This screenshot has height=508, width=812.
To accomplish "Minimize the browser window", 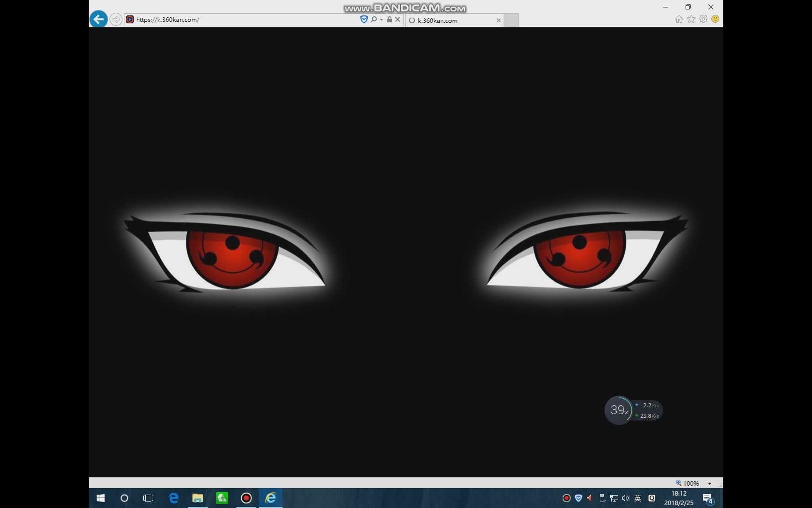I will [x=666, y=7].
